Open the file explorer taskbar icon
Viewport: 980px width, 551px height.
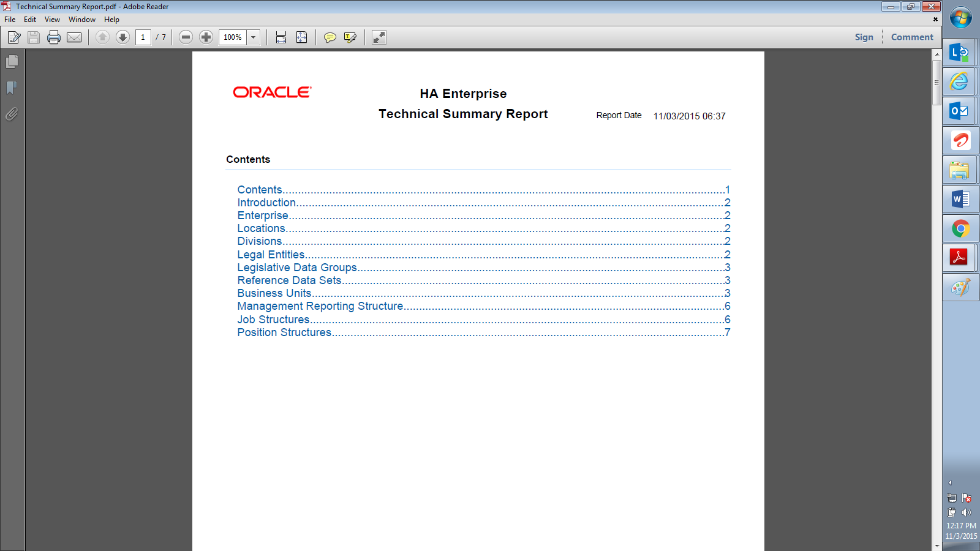[960, 170]
